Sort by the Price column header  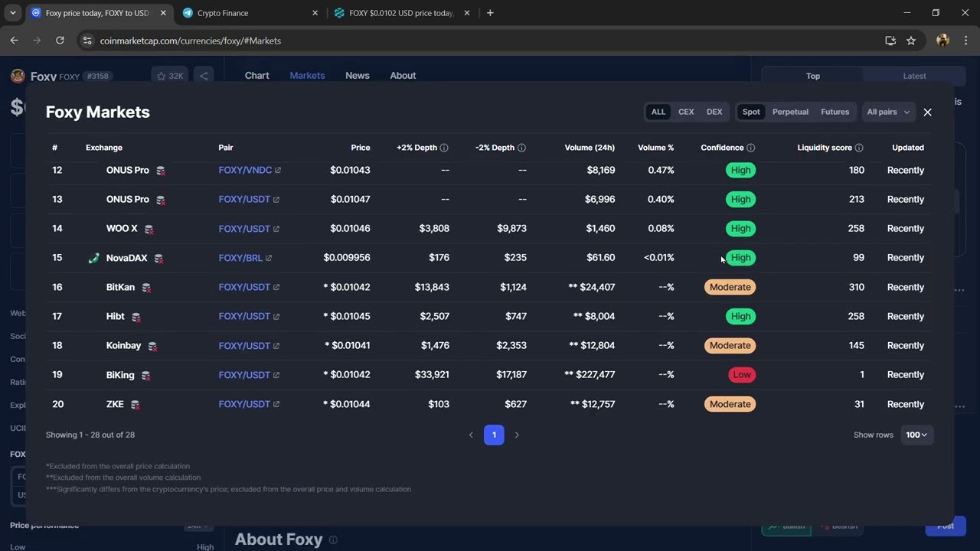coord(360,148)
